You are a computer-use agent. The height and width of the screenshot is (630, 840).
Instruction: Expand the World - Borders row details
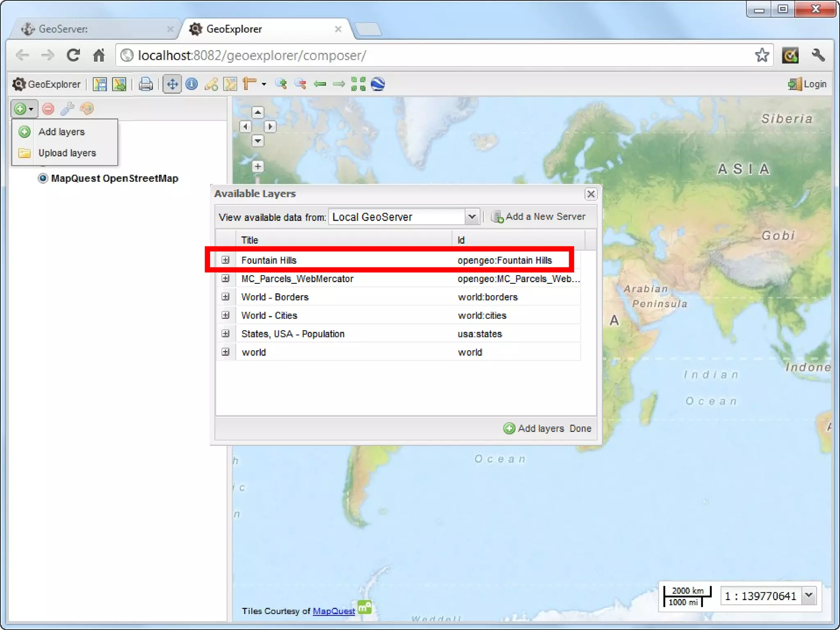coord(226,297)
